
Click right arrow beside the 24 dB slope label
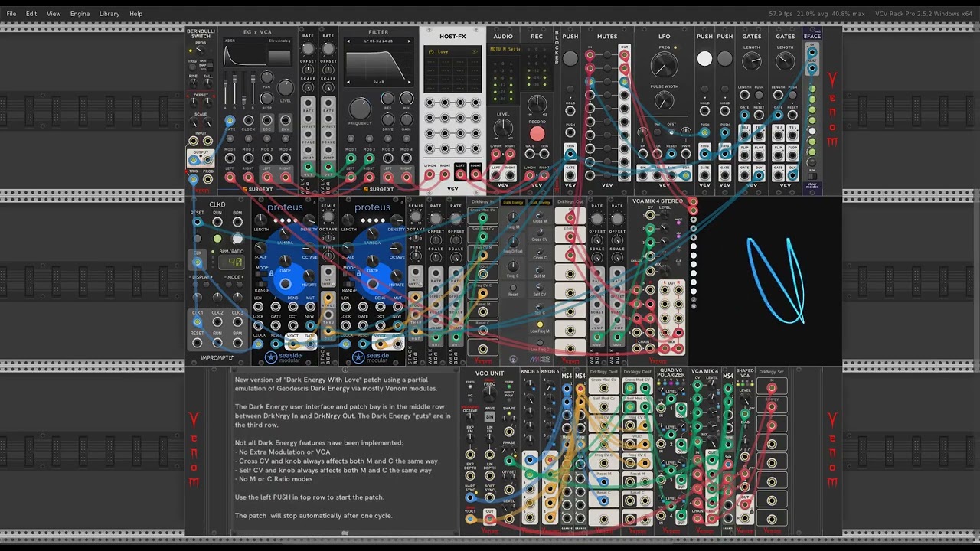pyautogui.click(x=408, y=82)
